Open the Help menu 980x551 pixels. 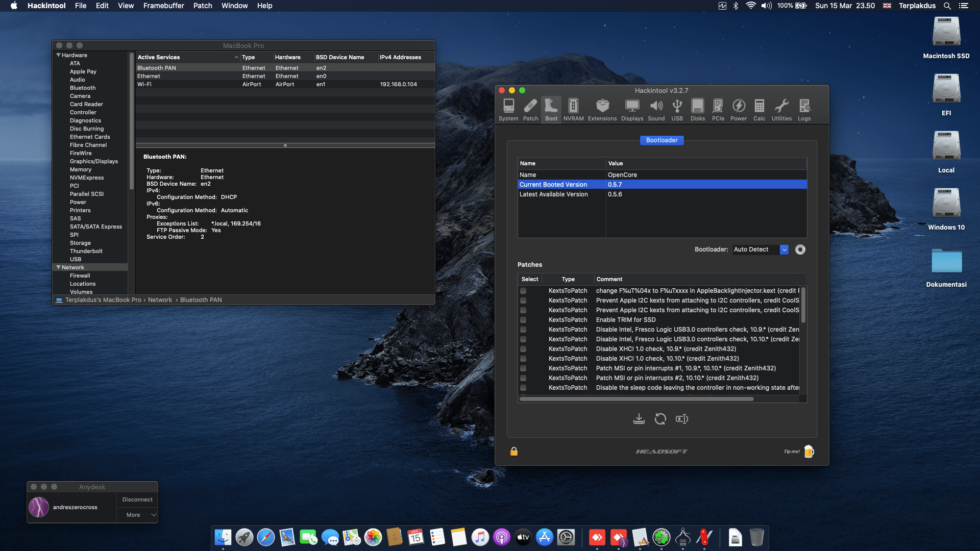tap(264, 6)
